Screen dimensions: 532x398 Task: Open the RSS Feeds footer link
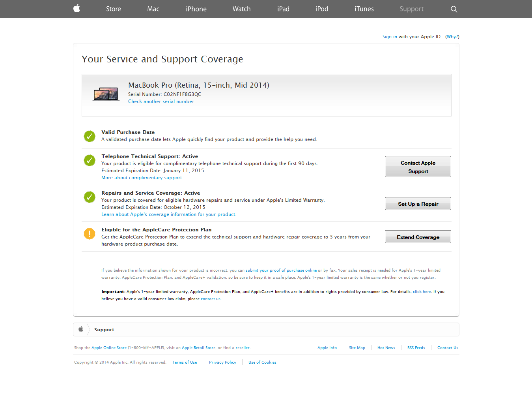416,348
